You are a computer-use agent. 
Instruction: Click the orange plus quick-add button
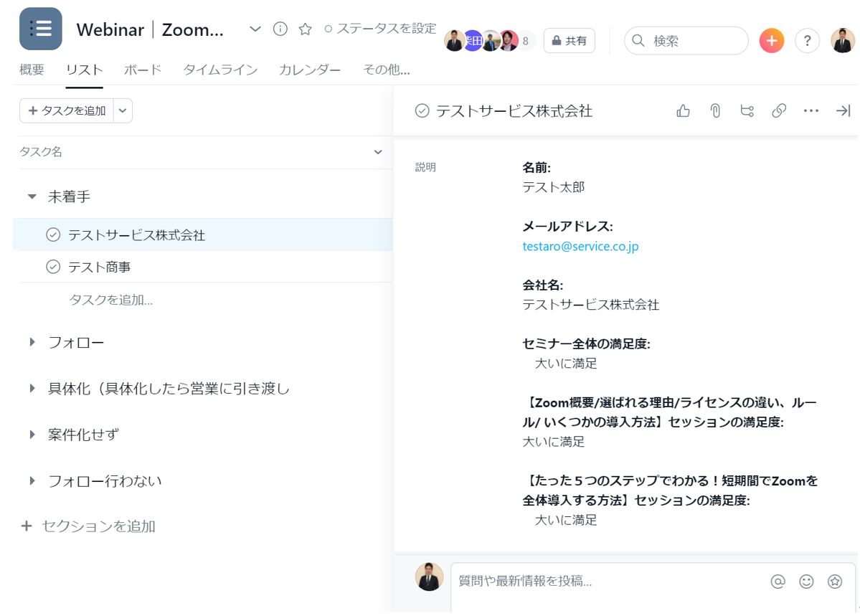coord(772,41)
